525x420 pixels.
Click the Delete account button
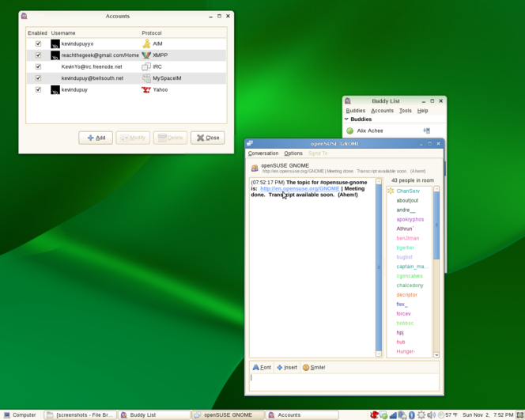pos(170,138)
